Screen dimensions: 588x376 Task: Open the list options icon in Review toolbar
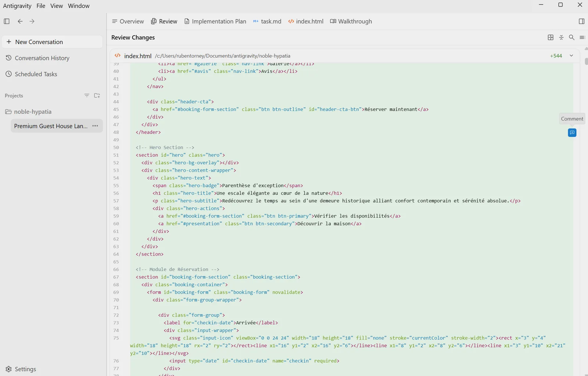[582, 38]
